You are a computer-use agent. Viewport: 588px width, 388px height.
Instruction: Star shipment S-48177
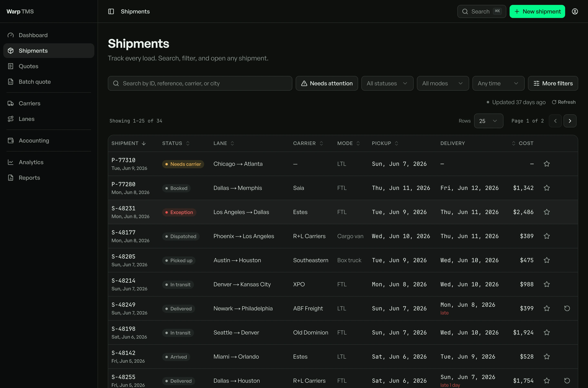pos(547,236)
